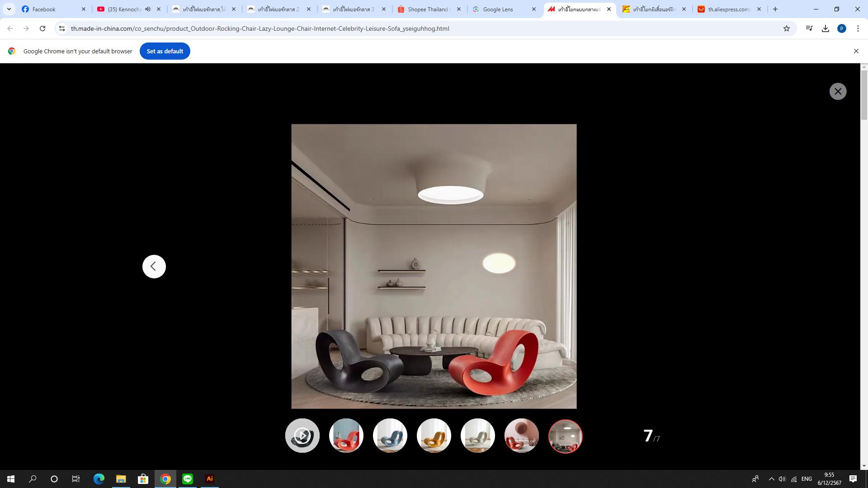Dismiss the default browser infobar
868x488 pixels.
coord(856,51)
